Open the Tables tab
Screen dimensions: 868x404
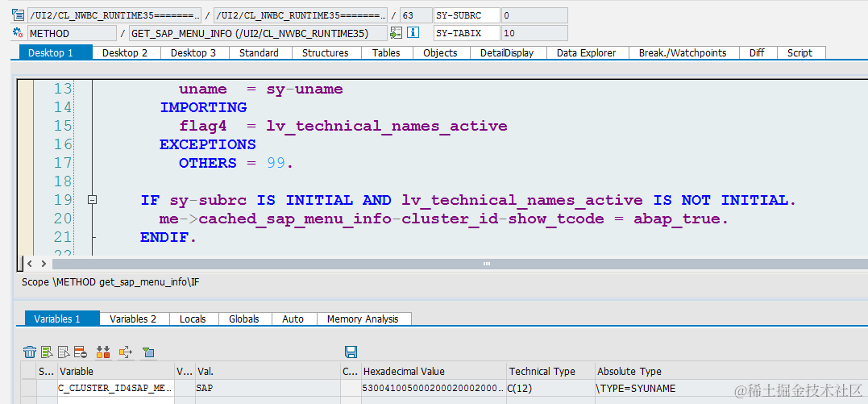(x=386, y=52)
